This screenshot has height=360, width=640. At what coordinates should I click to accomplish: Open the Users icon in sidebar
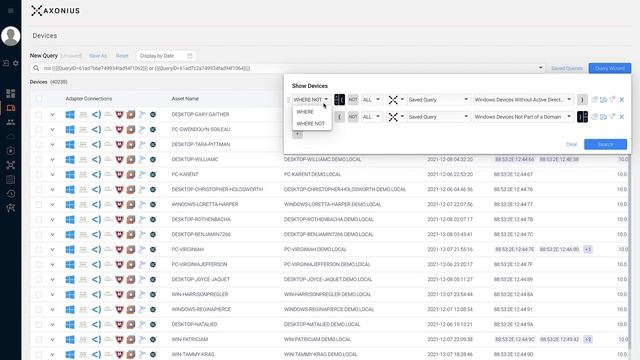(x=11, y=122)
